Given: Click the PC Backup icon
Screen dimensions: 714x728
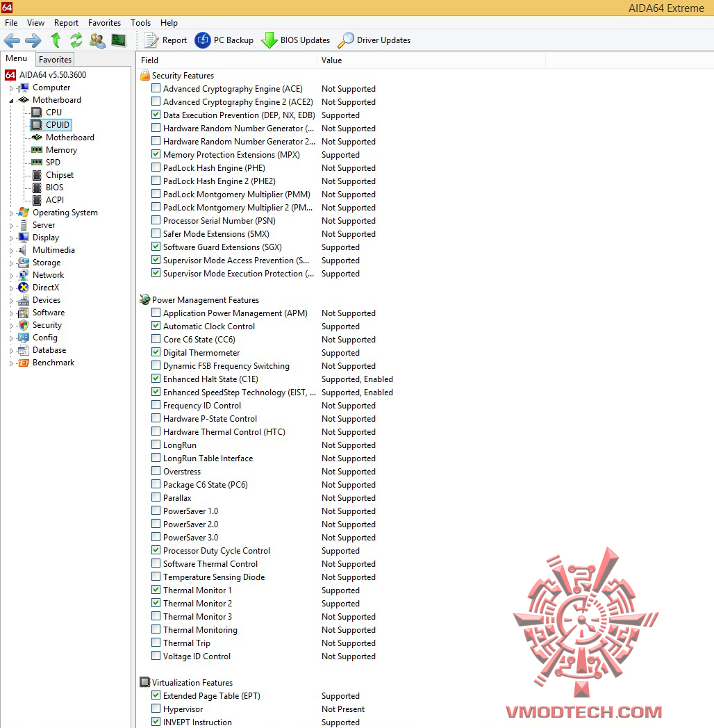Looking at the screenshot, I should [x=202, y=40].
